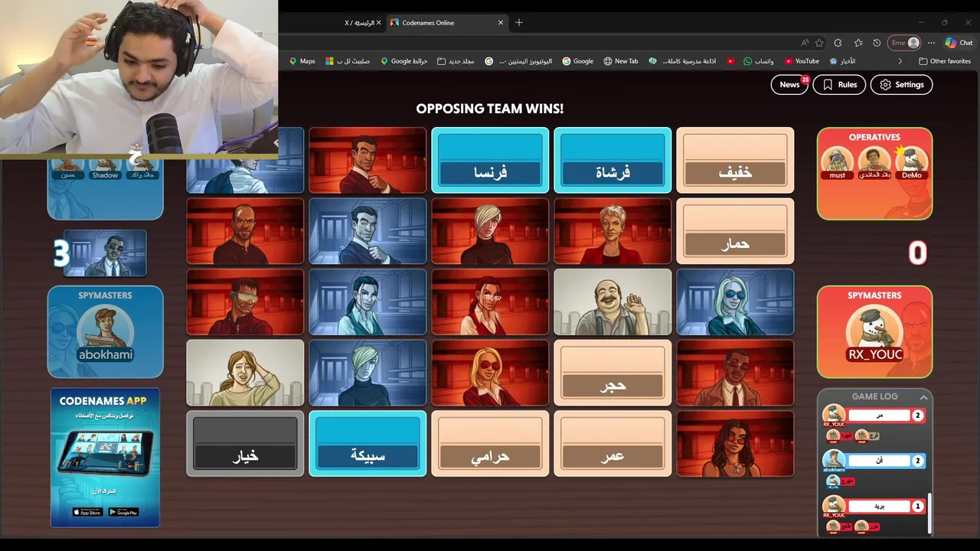Click the بريد clue in the game log
The height and width of the screenshot is (551, 980).
pyautogui.click(x=880, y=506)
